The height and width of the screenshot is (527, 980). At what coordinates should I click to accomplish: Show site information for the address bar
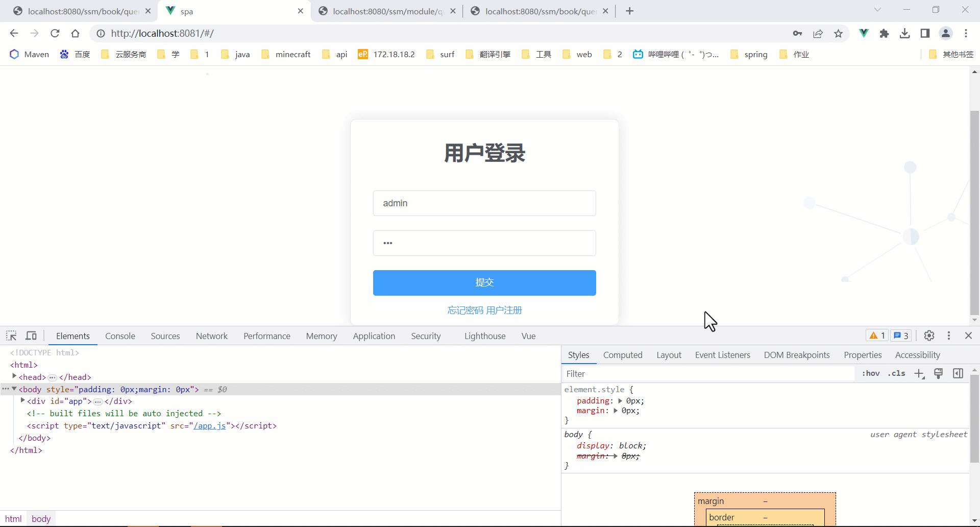pyautogui.click(x=101, y=33)
